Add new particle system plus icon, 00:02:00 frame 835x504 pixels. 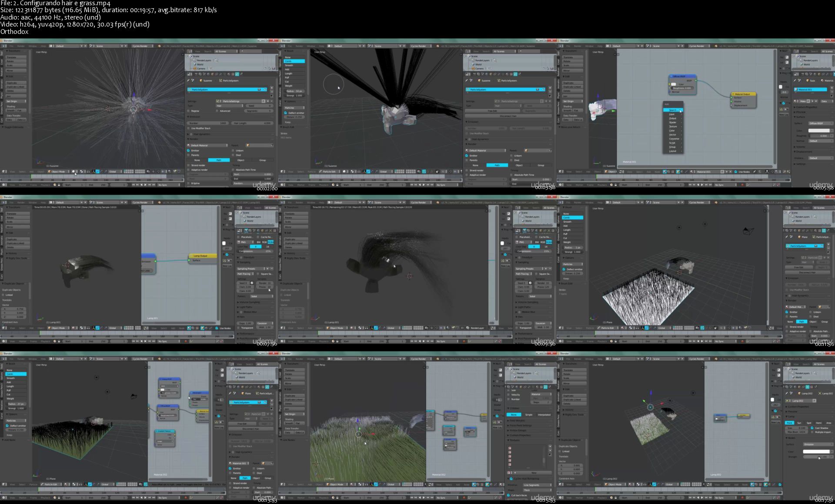272,88
